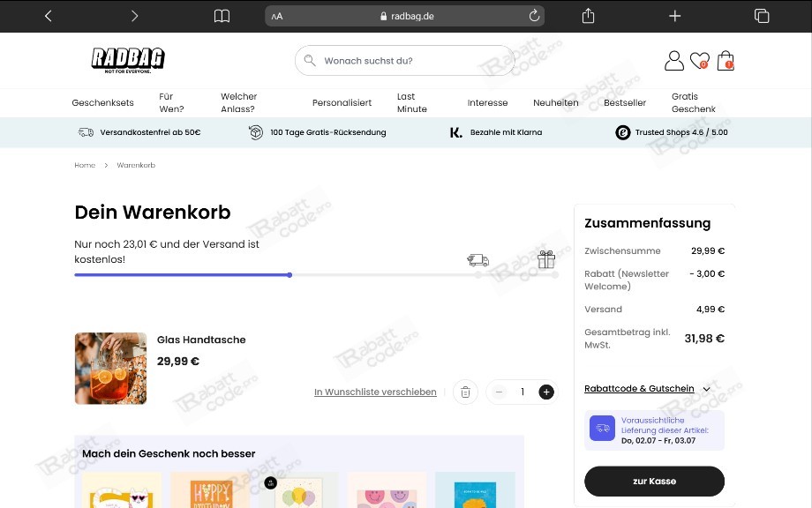Reload the page in address bar

tap(534, 16)
